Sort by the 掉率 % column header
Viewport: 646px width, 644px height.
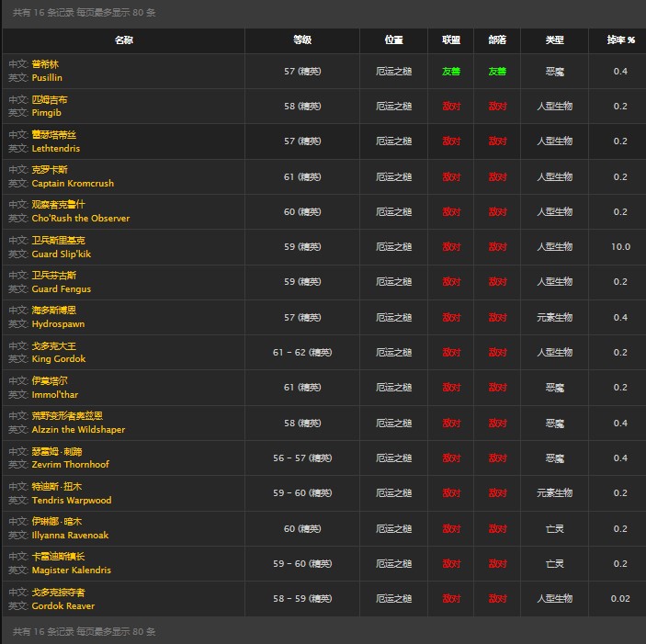620,40
